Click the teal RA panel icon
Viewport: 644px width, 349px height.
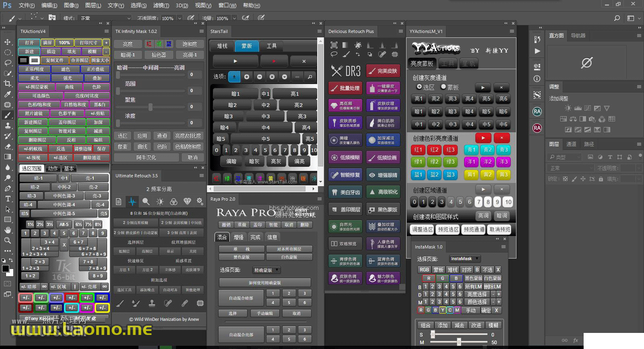(x=537, y=111)
